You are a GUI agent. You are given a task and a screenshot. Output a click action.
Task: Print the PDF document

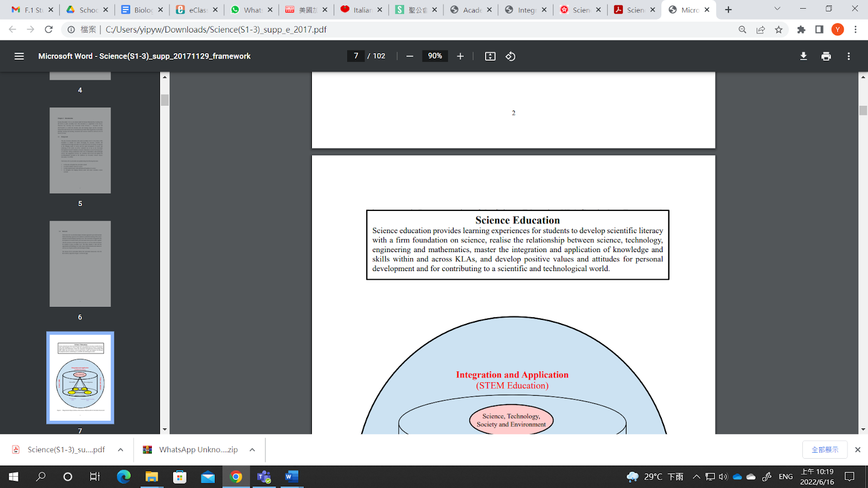point(826,56)
